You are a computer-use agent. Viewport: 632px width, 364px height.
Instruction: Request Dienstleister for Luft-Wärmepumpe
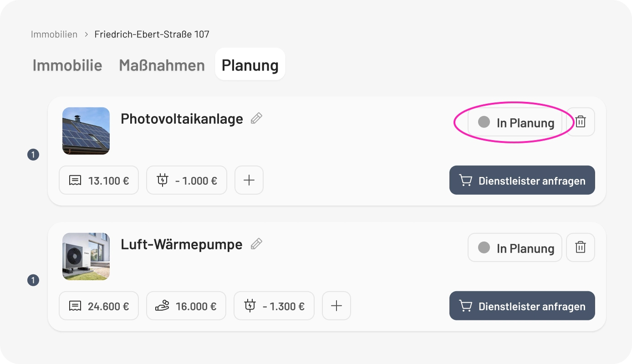[x=522, y=306]
